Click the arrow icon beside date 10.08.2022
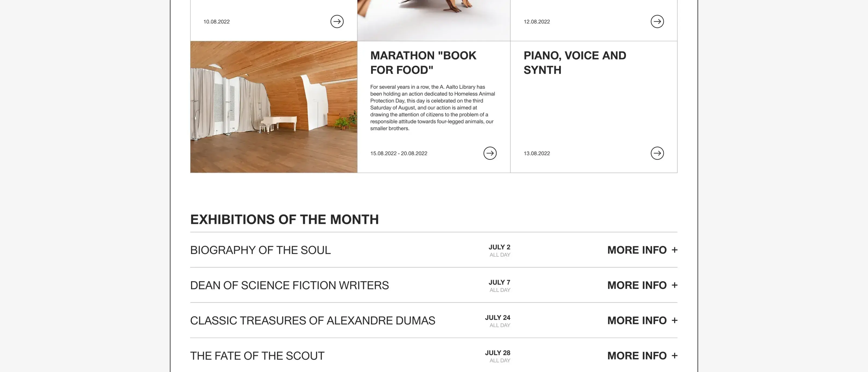The width and height of the screenshot is (868, 372). coord(337,21)
